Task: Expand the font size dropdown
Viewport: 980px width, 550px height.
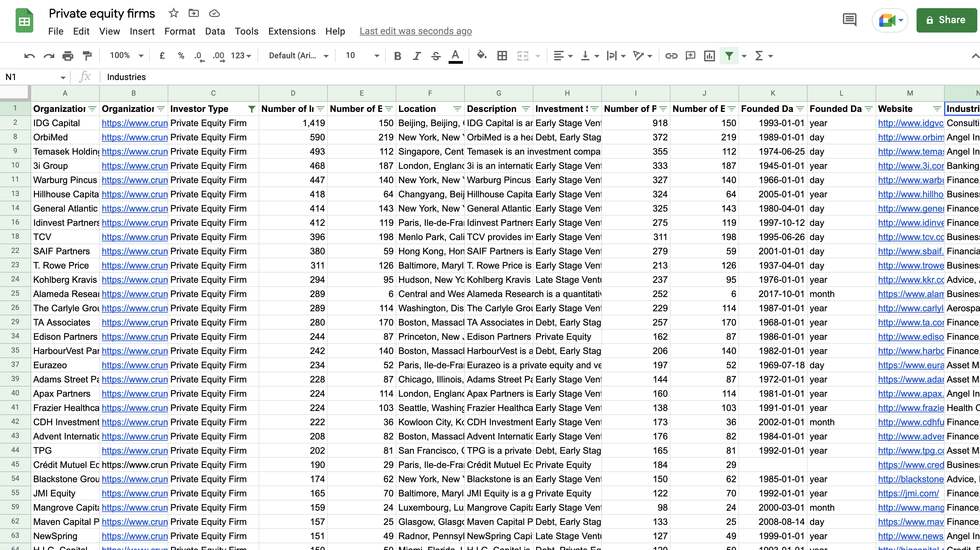Action: coord(376,56)
